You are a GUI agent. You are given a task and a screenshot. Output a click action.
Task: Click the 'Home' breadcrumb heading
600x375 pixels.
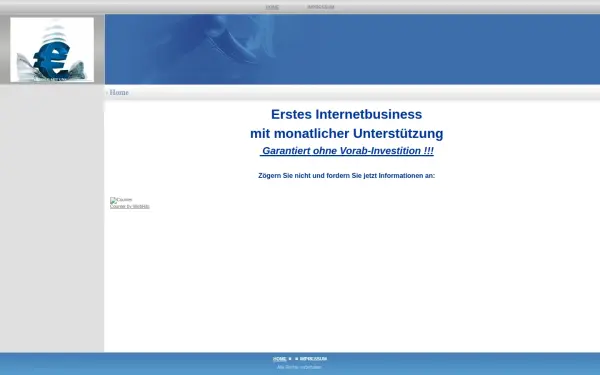click(119, 93)
